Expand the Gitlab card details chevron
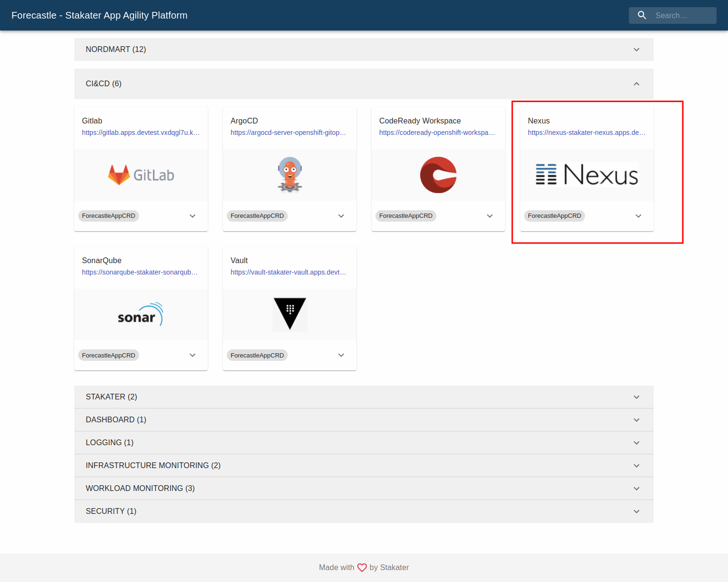The height and width of the screenshot is (582, 728). point(192,216)
